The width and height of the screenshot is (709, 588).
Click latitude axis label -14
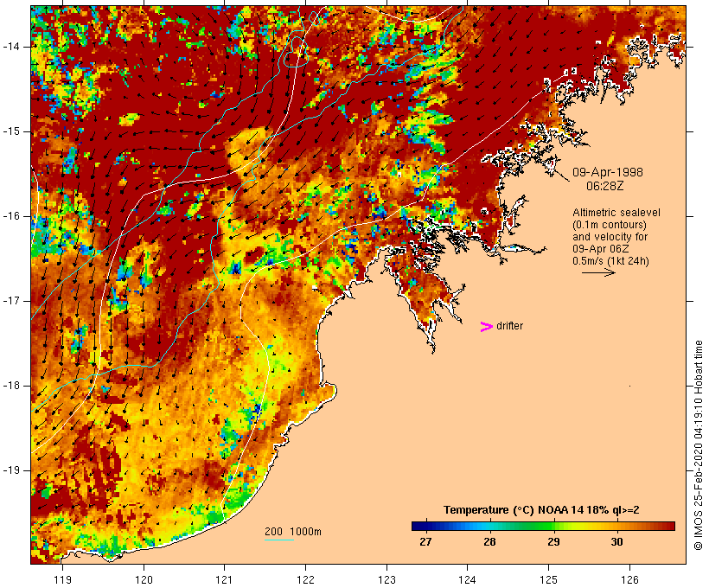11,47
